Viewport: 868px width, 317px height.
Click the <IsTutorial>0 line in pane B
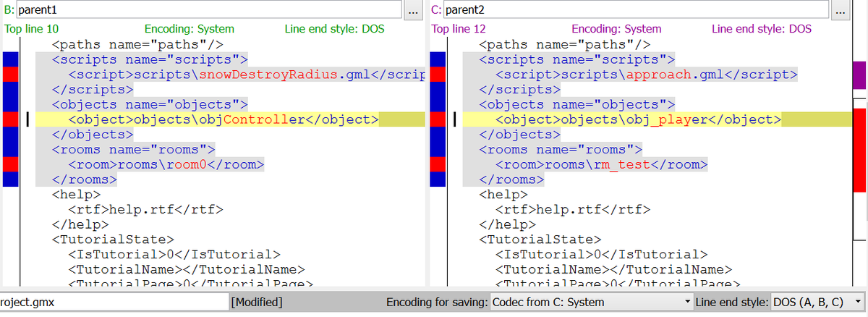[174, 255]
